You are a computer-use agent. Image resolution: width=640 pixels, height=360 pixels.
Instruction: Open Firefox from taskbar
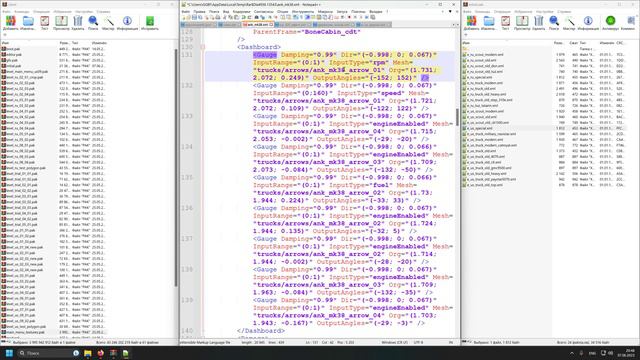pos(100,353)
